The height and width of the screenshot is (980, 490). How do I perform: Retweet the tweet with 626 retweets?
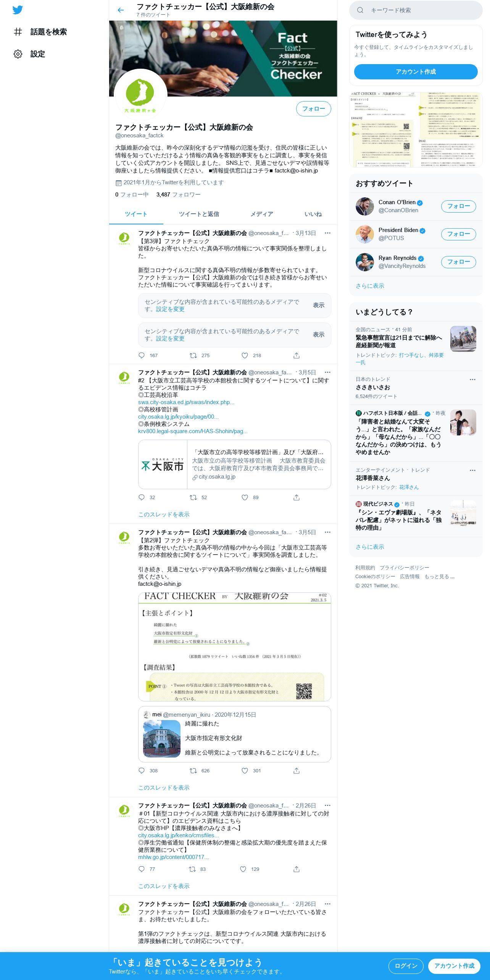point(193,770)
